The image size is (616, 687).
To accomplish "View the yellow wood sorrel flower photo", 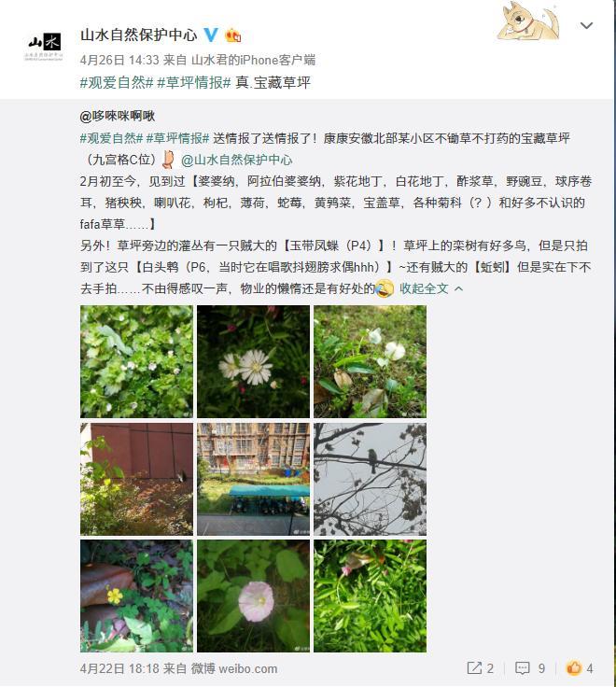I will click(x=136, y=596).
